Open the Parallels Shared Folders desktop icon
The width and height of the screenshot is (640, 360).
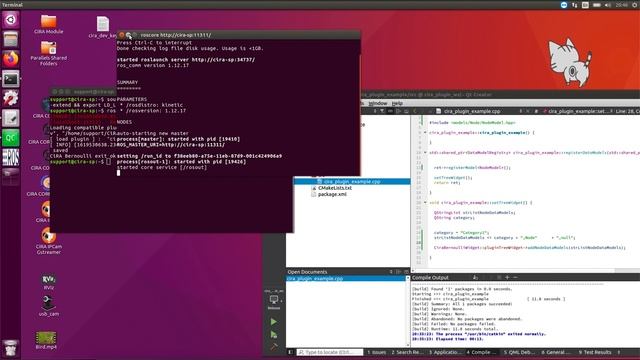tap(49, 53)
